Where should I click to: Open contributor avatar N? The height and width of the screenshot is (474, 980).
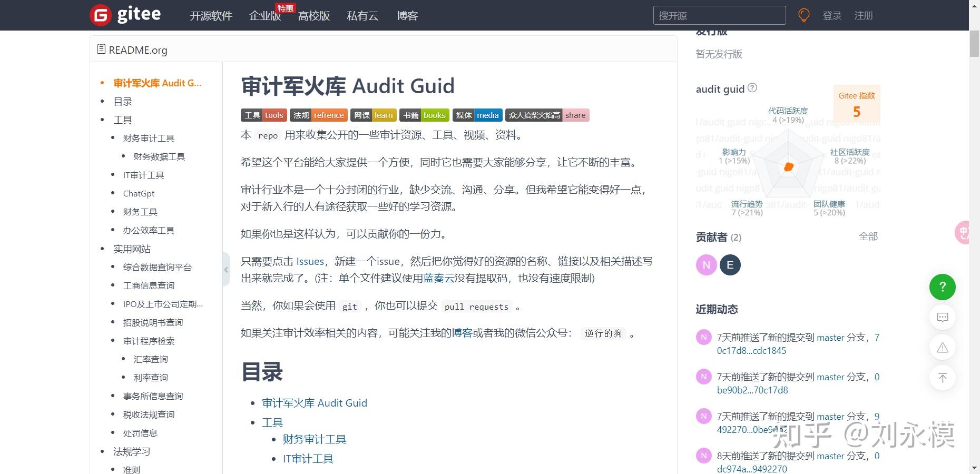coord(706,265)
